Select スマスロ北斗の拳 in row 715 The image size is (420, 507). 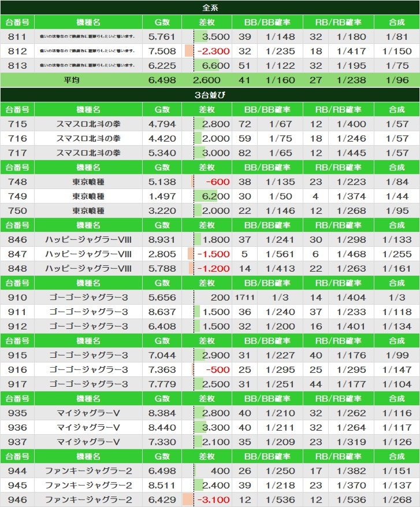pyautogui.click(x=88, y=124)
